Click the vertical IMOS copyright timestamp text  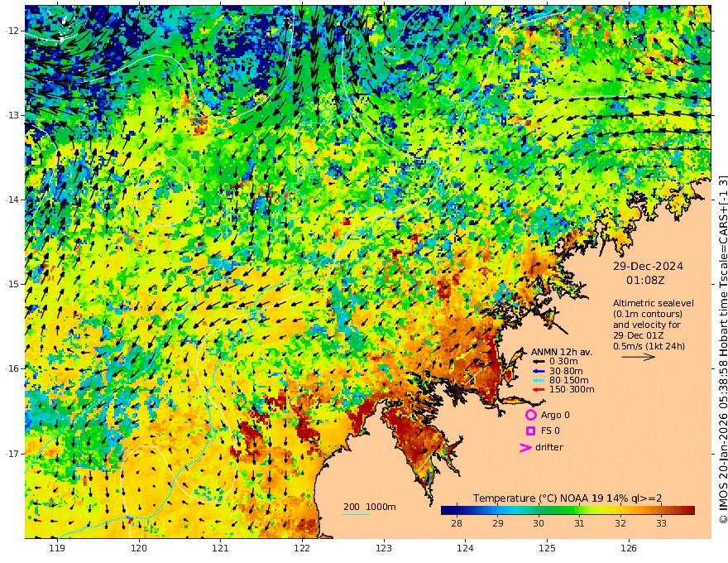(x=722, y=349)
